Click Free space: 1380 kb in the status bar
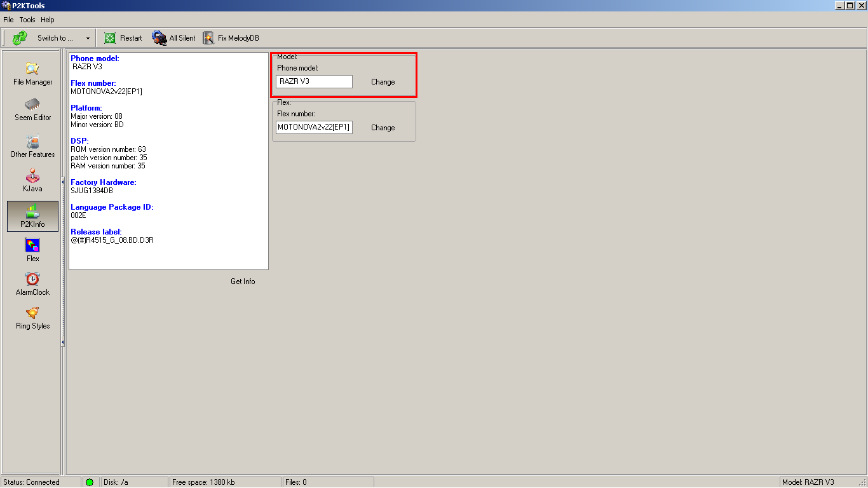This screenshot has width=868, height=488. click(225, 482)
